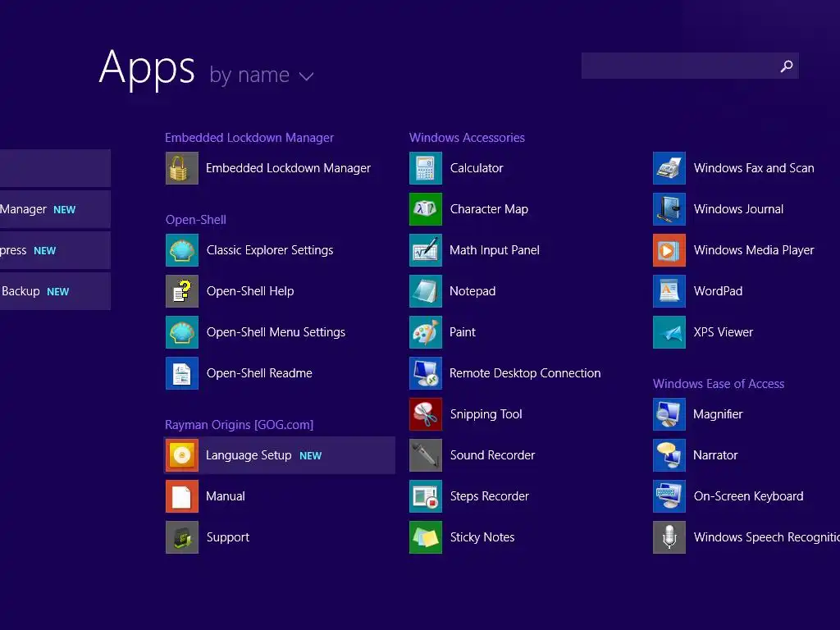Launch the Snipping Tool scissors icon
Viewport: 840px width, 630px height.
tap(426, 414)
